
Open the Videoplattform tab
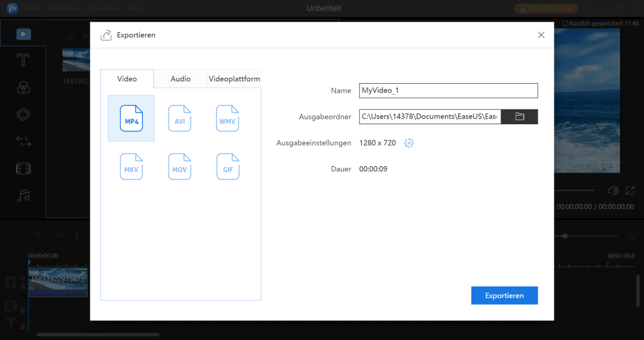[234, 79]
